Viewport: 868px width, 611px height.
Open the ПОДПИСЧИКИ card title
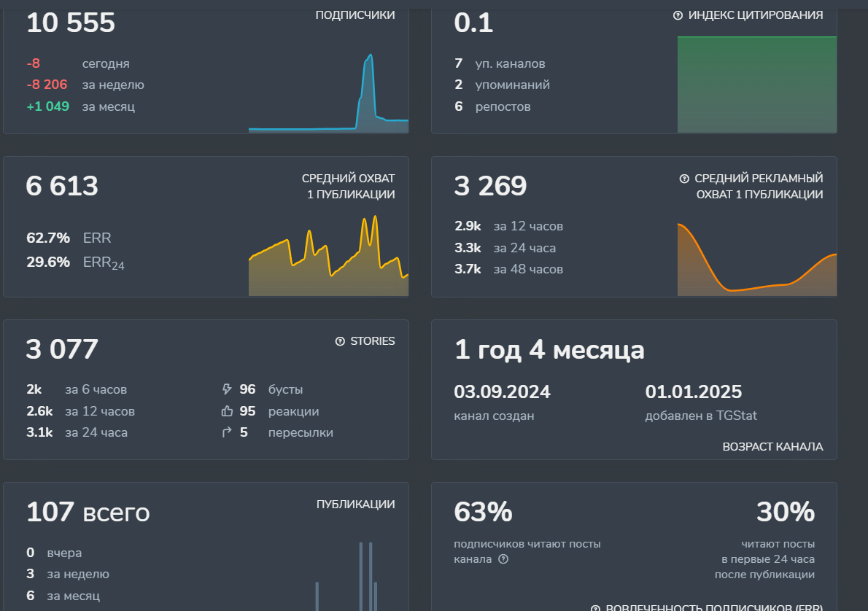(x=355, y=15)
